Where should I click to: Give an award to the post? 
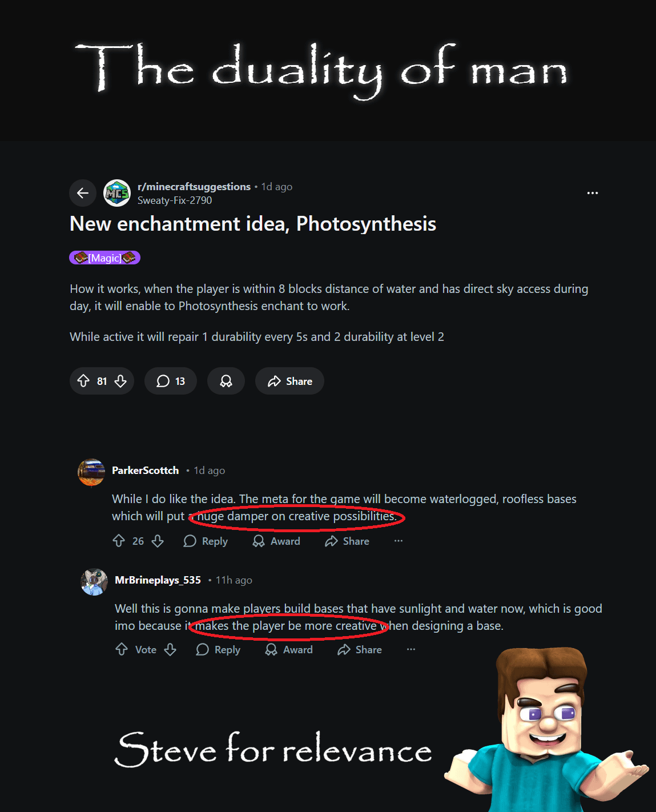point(226,381)
